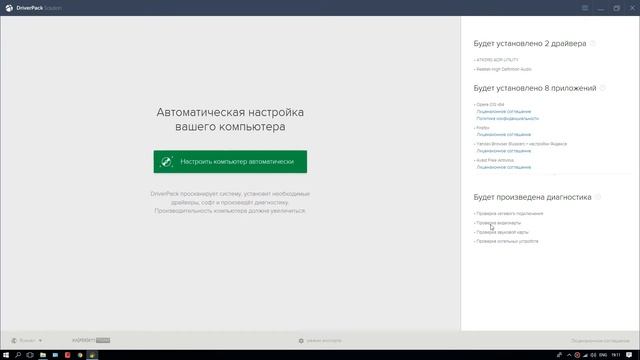The height and width of the screenshot is (360, 640).
Task: Switch to expert mode via the footer link
Action: coord(324,340)
